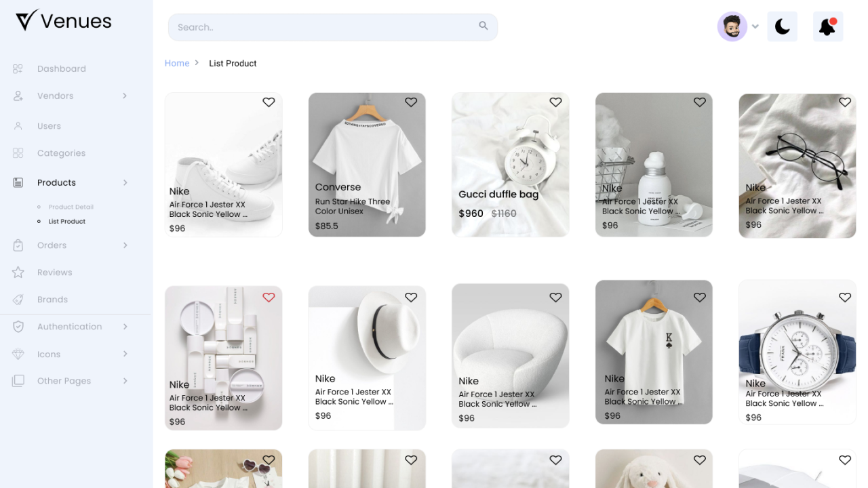Toggle the heart on the Converse card
The height and width of the screenshot is (488, 868).
click(411, 102)
